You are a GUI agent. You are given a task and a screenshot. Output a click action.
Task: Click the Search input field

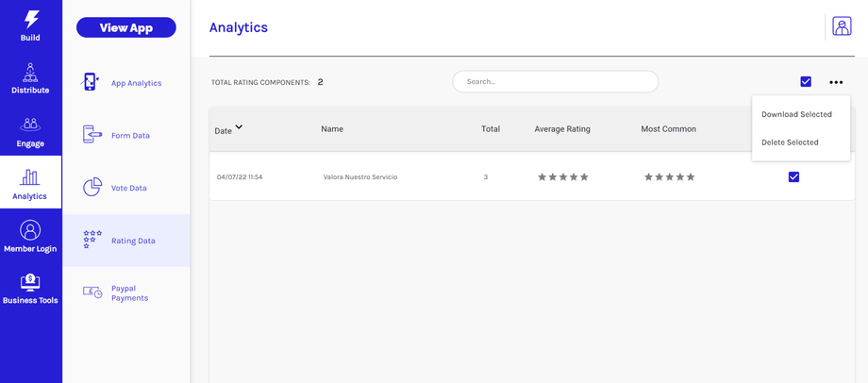tap(556, 82)
